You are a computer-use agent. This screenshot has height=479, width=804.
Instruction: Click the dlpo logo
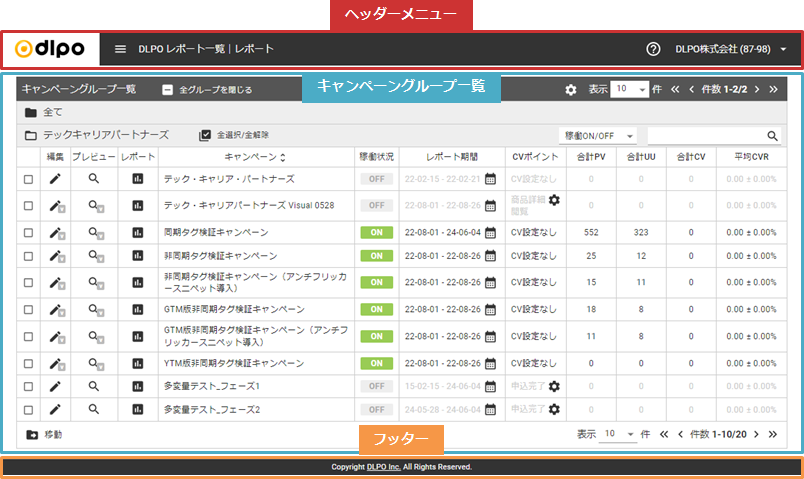click(50, 49)
